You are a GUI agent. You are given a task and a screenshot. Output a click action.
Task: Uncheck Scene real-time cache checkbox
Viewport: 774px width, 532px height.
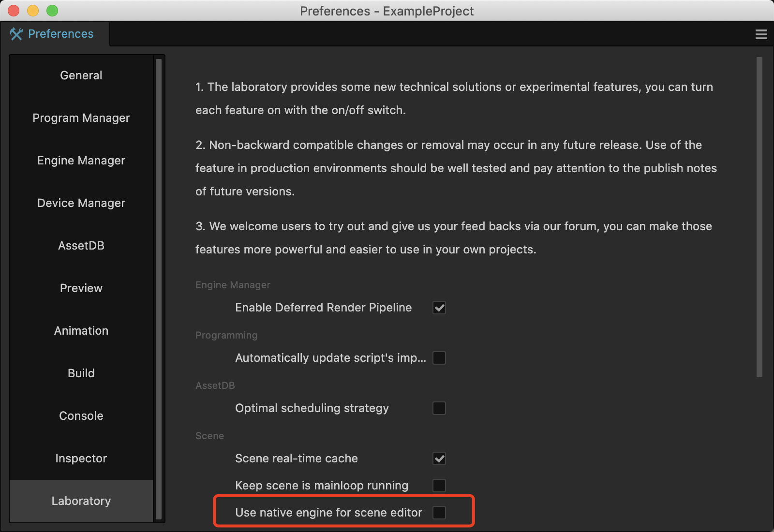pyautogui.click(x=439, y=458)
